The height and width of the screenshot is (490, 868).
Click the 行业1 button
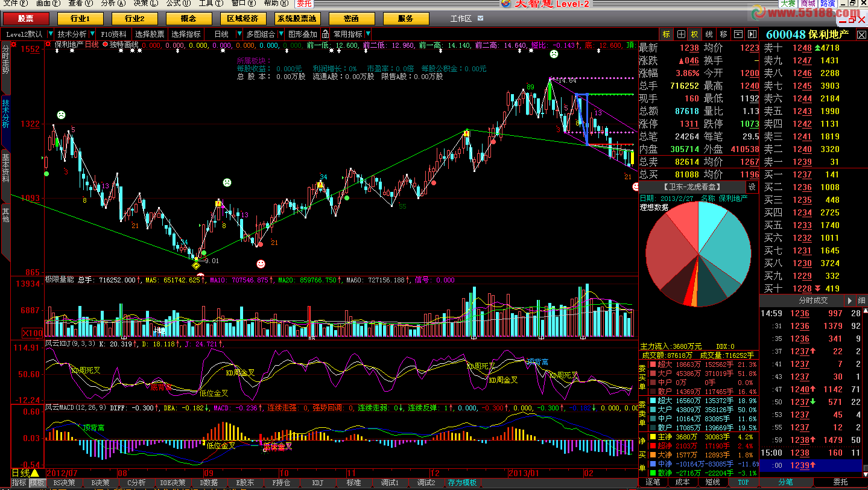pos(80,19)
